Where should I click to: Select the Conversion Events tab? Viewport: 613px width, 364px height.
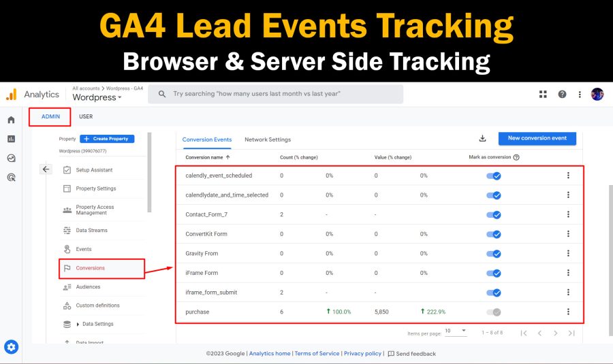[x=207, y=139]
